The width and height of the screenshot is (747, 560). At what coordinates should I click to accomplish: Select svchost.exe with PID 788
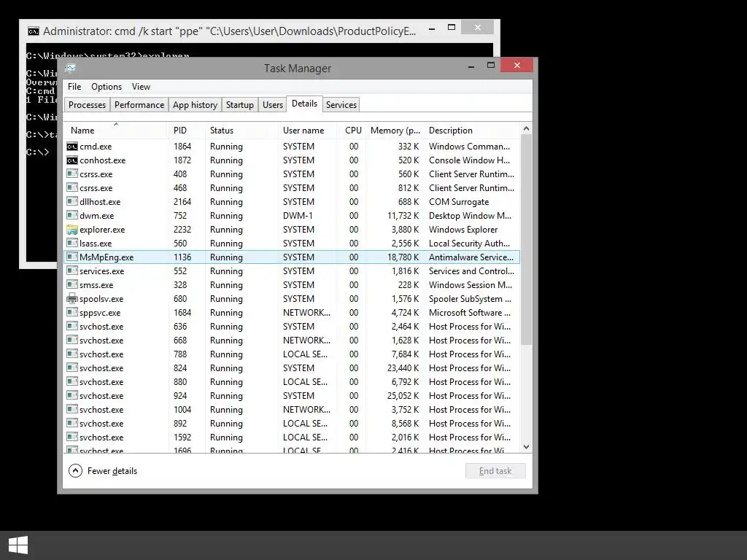(x=292, y=354)
